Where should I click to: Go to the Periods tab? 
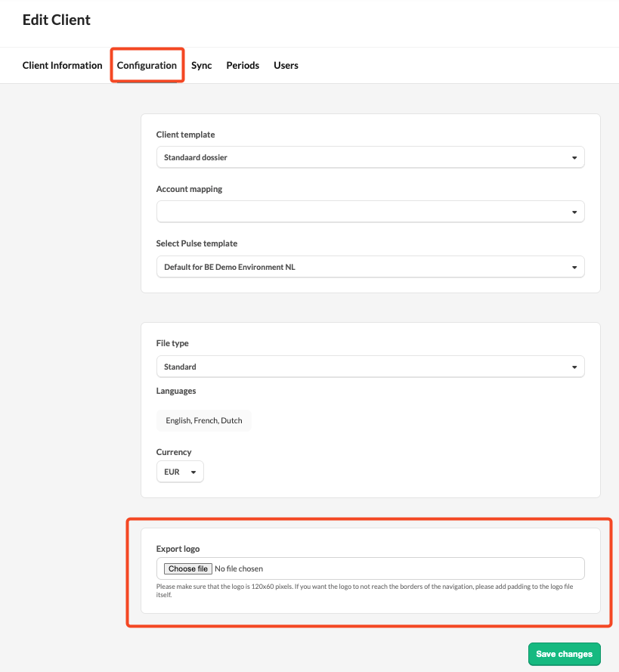point(243,65)
